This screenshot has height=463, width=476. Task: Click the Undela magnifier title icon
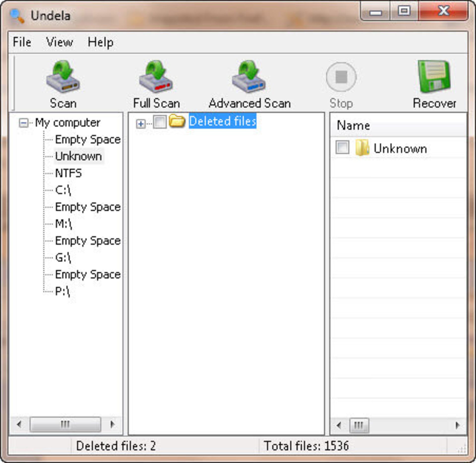pyautogui.click(x=17, y=16)
